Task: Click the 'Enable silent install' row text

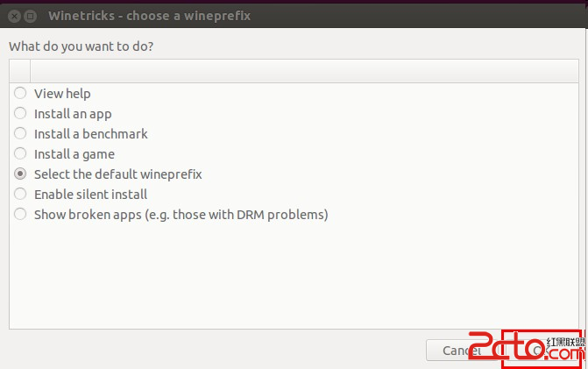Action: [x=91, y=195]
